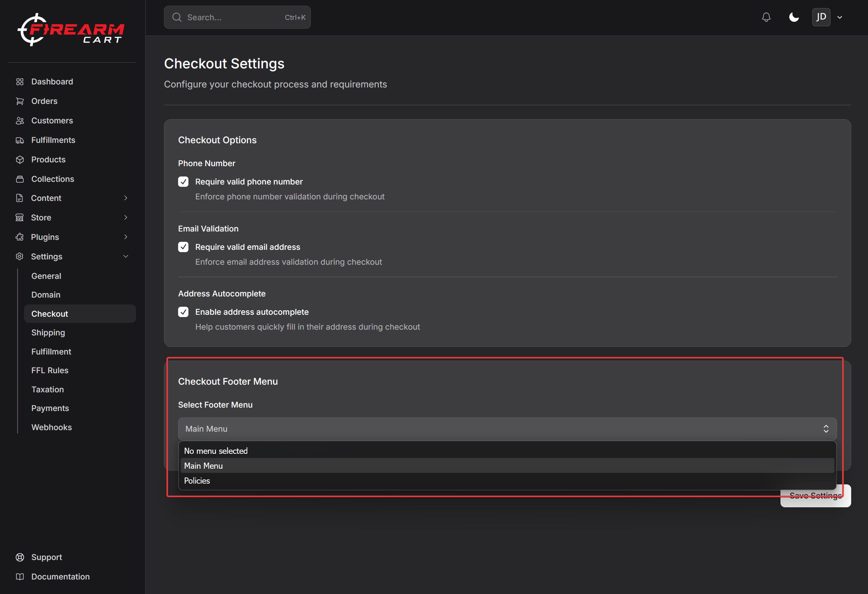
Task: Choose No menu selected option
Action: tap(507, 451)
